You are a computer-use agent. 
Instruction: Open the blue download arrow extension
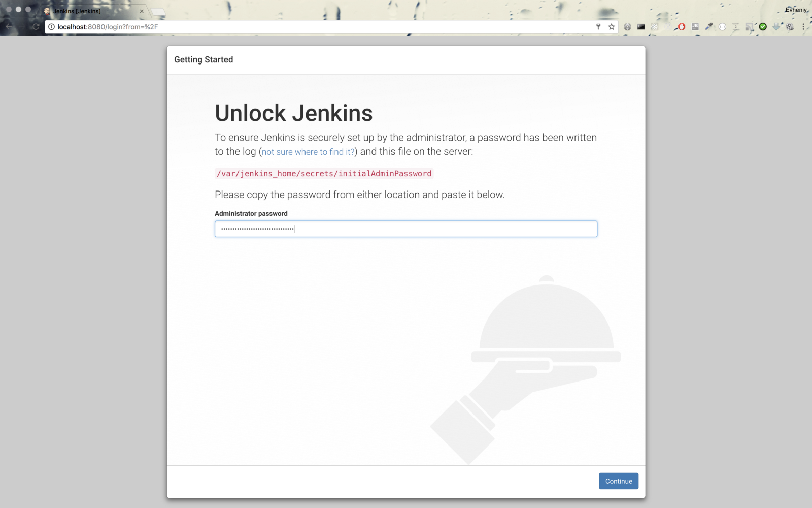point(776,27)
